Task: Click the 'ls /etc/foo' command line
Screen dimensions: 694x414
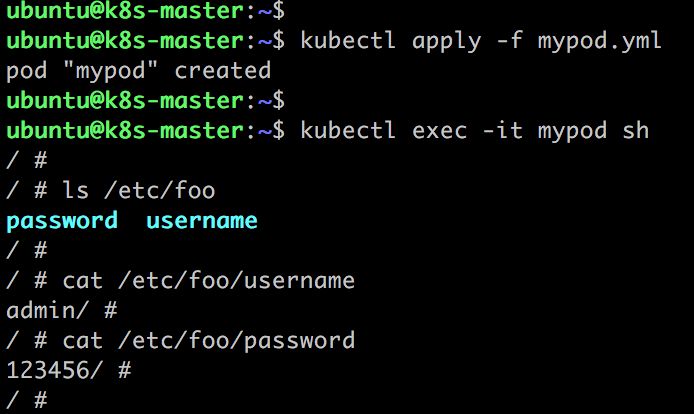Action: 139,191
